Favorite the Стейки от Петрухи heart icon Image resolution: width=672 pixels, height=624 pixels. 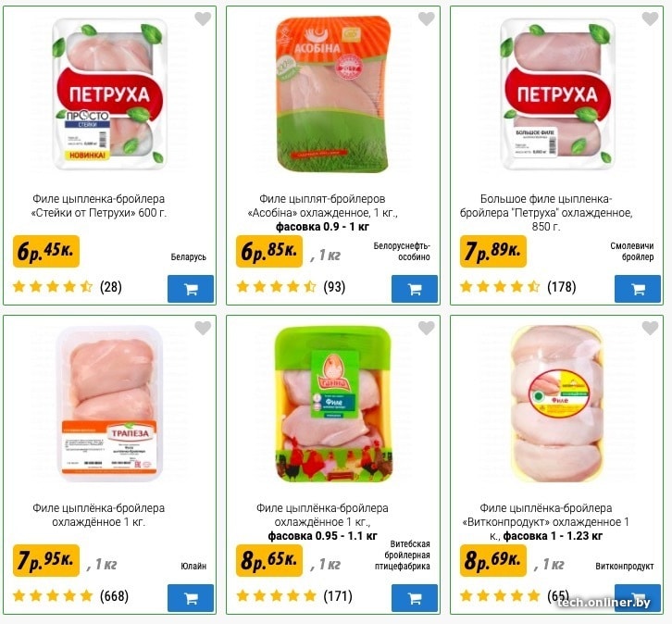pyautogui.click(x=203, y=19)
